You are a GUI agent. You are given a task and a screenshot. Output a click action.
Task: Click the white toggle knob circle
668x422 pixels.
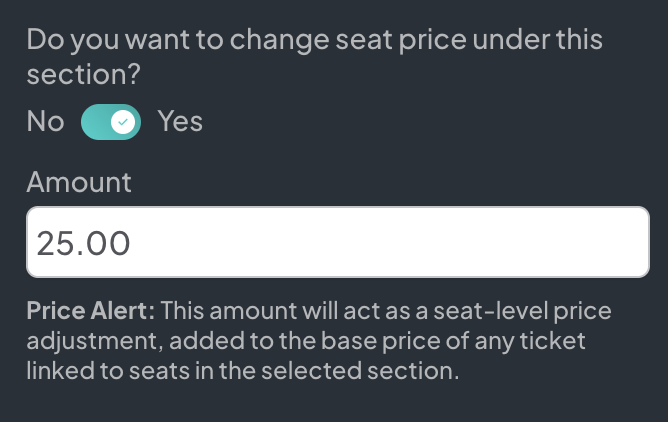click(123, 122)
